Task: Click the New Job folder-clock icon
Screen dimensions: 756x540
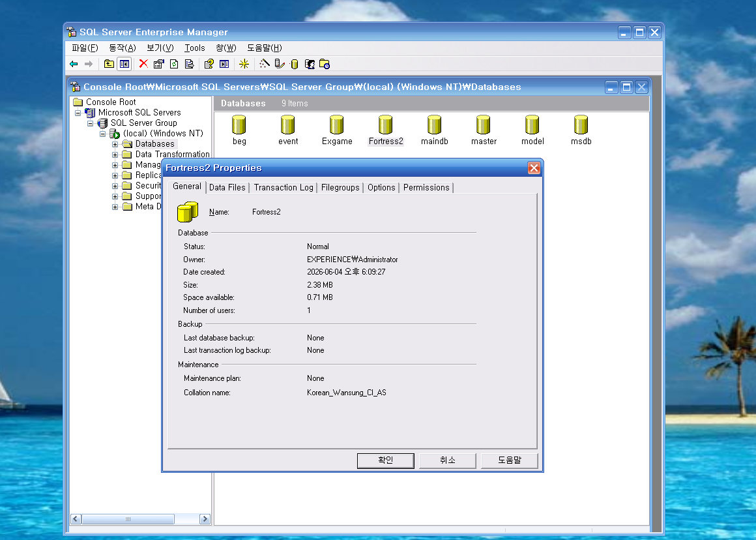Action: click(x=325, y=64)
